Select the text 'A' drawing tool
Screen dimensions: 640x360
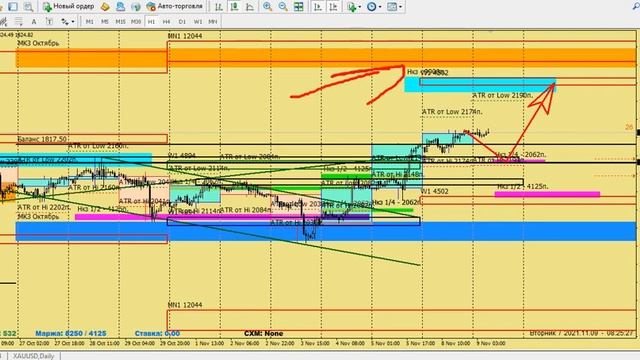click(34, 22)
